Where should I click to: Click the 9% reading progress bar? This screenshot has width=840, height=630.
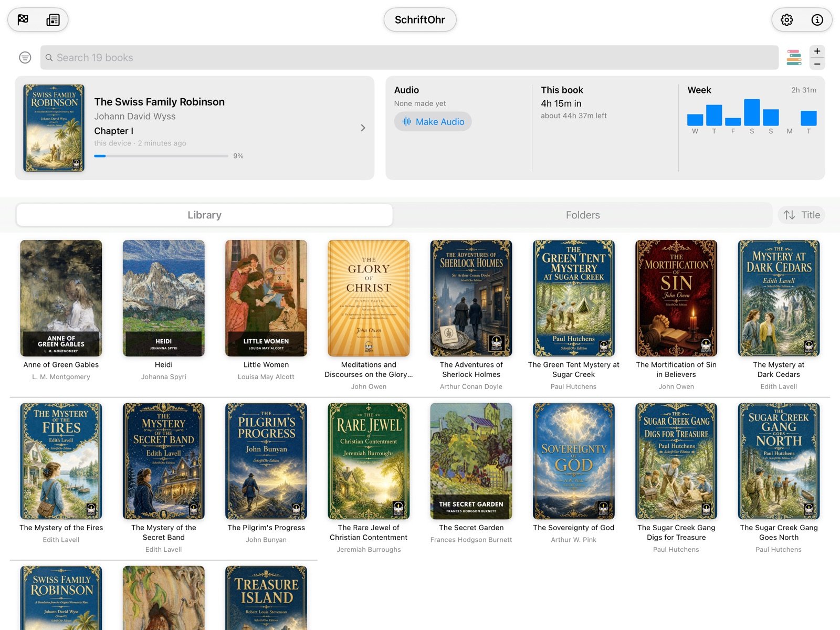coord(161,156)
